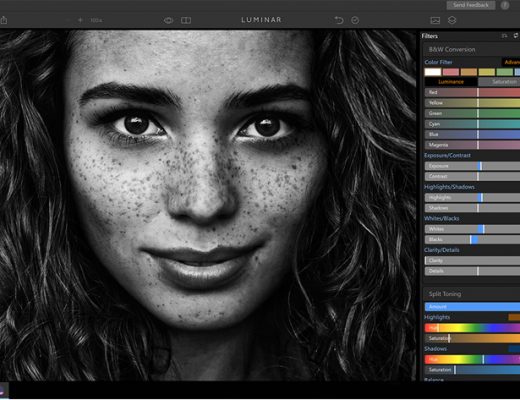Click the Shadows blue color swatch in Split Toning
This screenshot has width=520, height=400.
click(x=514, y=349)
